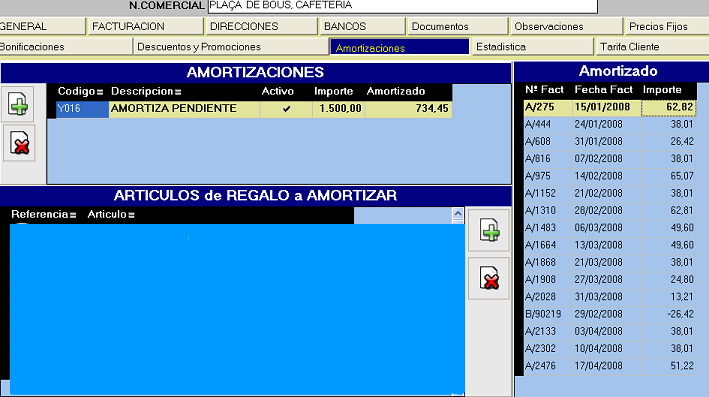Screen dimensions: 709x397
Task: Click the 65,07 importe value
Action: (x=682, y=176)
